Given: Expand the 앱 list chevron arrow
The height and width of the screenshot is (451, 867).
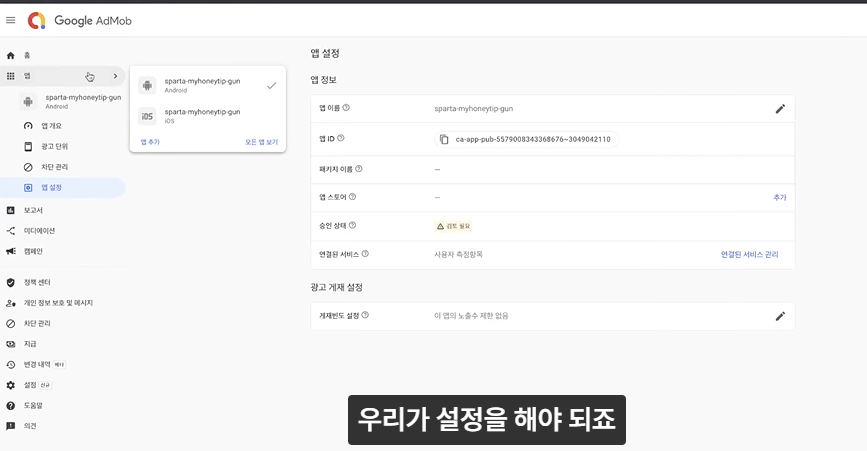Looking at the screenshot, I should point(115,76).
